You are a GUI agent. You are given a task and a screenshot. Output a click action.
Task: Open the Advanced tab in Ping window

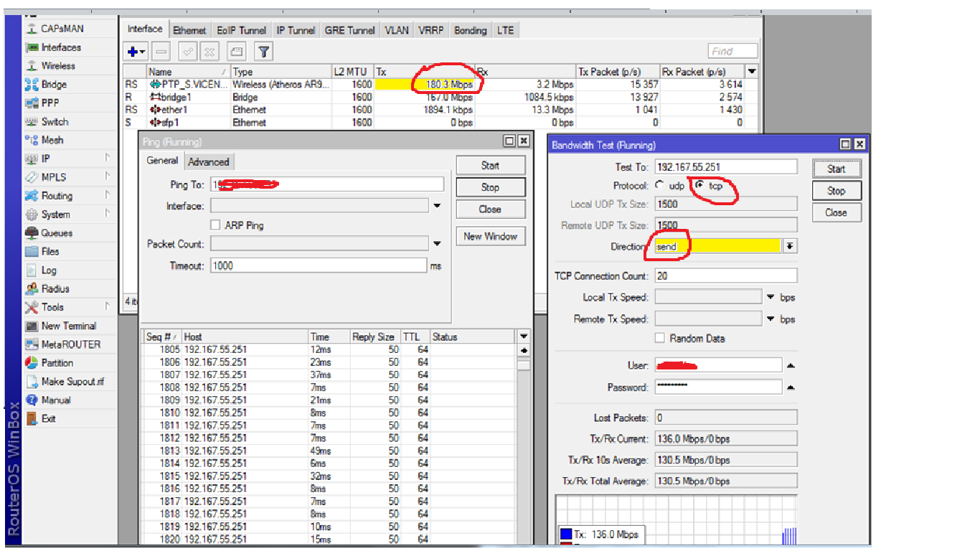(x=209, y=162)
